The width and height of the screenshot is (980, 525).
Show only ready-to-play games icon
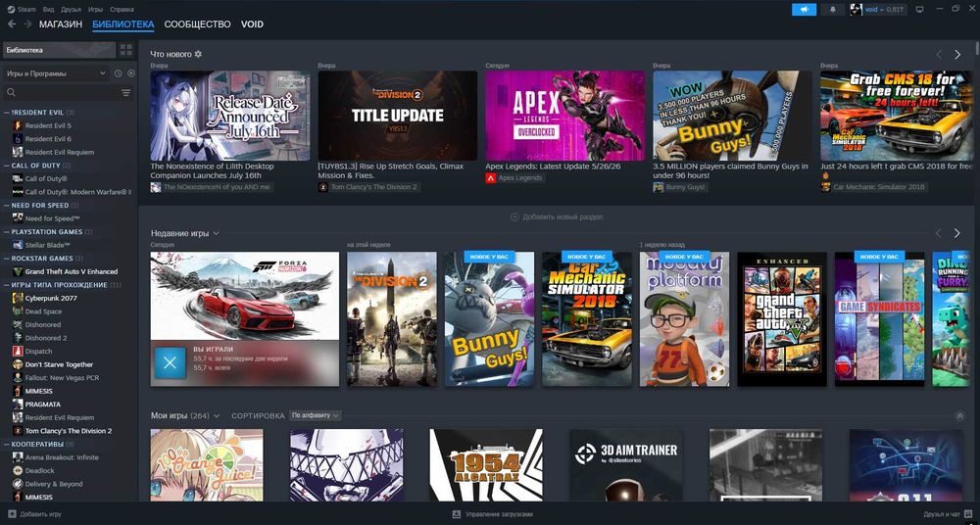[x=130, y=73]
